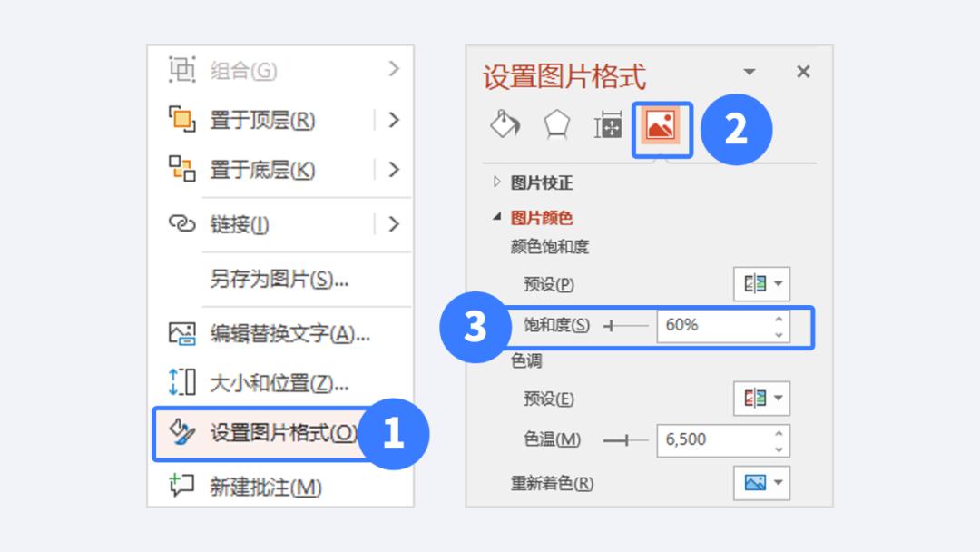Open the 颜色饱和度 预设(P) preset dropdown

click(x=761, y=283)
